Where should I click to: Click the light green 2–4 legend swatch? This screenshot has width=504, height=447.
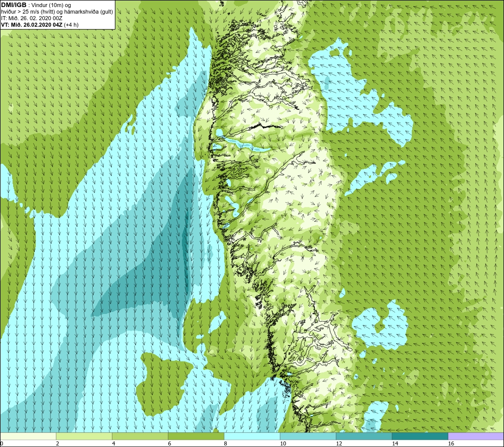coord(84,436)
